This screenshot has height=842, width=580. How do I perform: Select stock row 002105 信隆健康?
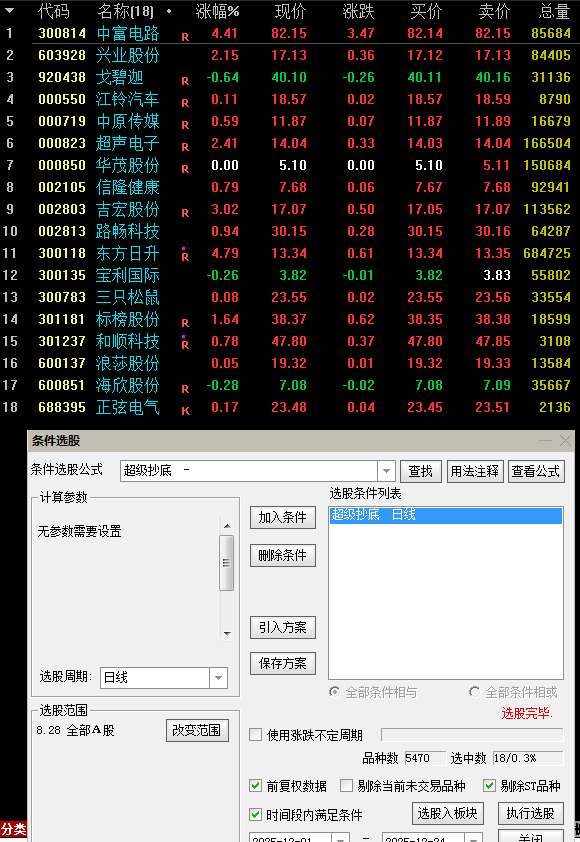290,187
